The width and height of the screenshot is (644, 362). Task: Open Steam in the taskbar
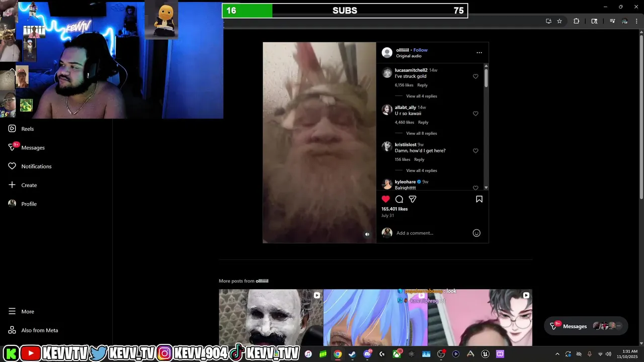click(352, 354)
